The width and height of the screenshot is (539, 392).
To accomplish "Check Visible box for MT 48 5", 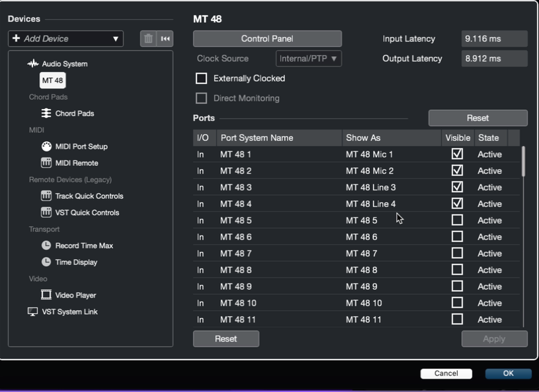I will [x=457, y=220].
